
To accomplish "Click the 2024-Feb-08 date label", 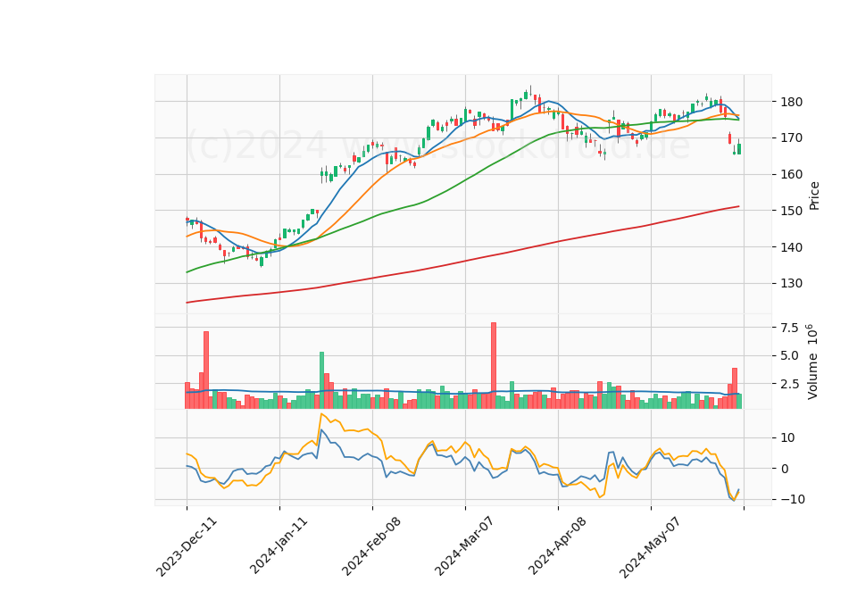I will 371,546.
